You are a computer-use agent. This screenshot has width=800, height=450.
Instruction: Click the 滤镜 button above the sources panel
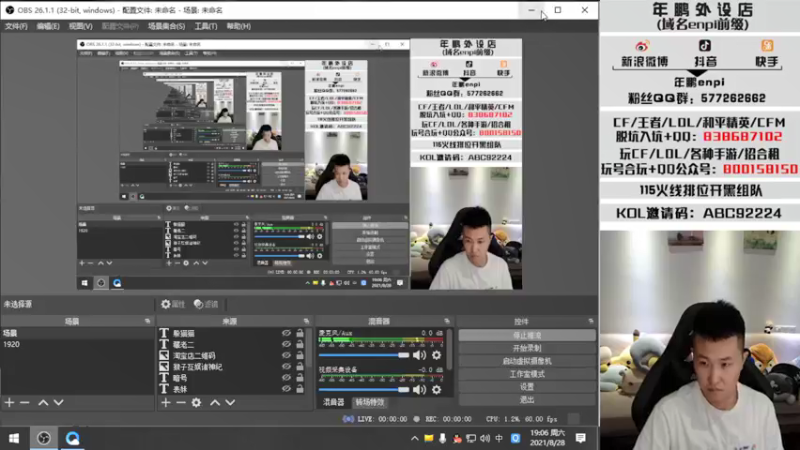pos(207,304)
